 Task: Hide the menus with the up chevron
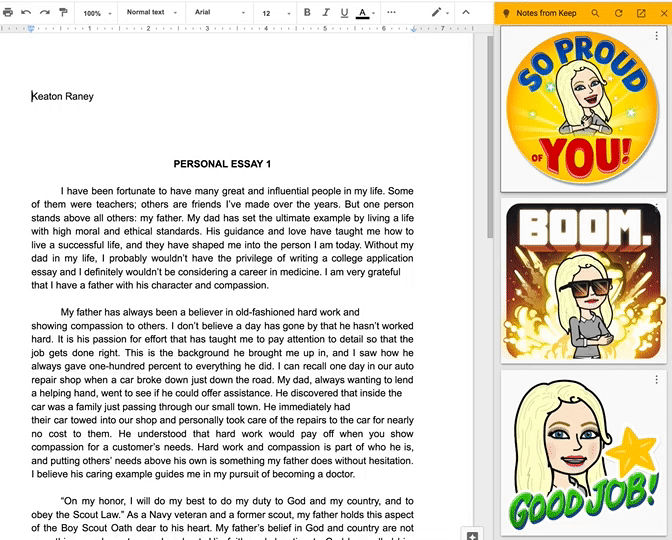[x=466, y=12]
